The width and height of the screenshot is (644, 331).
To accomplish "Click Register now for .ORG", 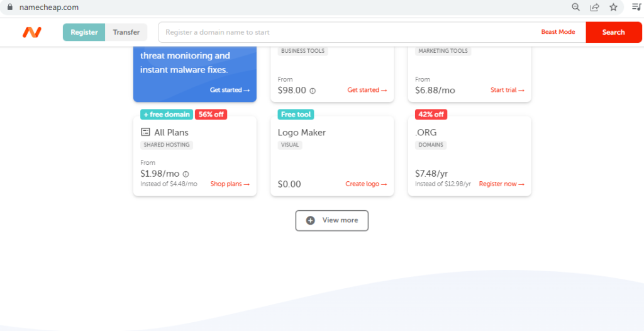I will point(501,184).
